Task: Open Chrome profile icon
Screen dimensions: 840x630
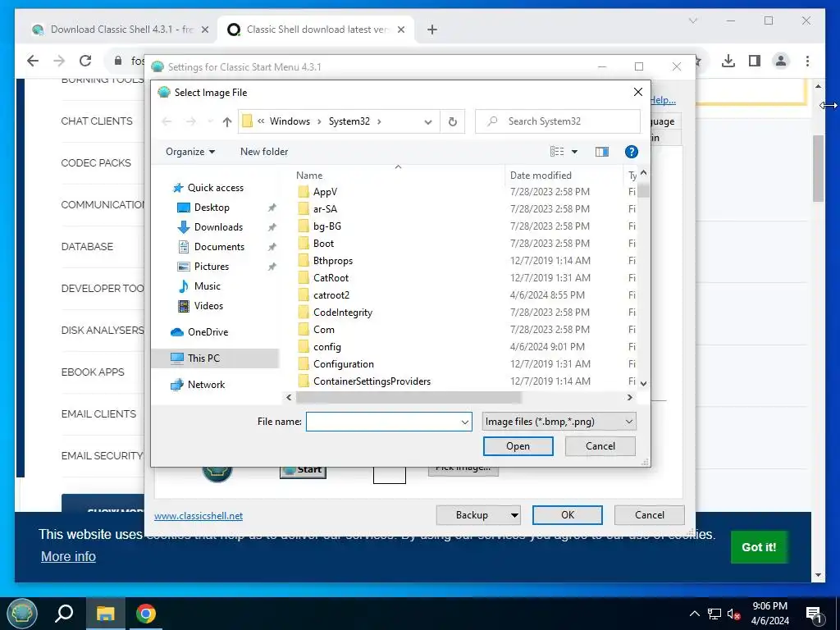Action: [781, 61]
